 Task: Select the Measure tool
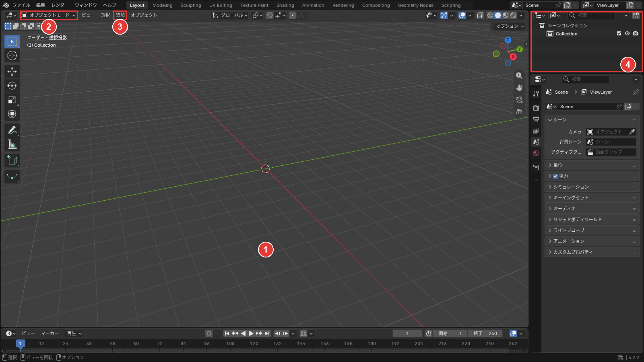pyautogui.click(x=12, y=144)
